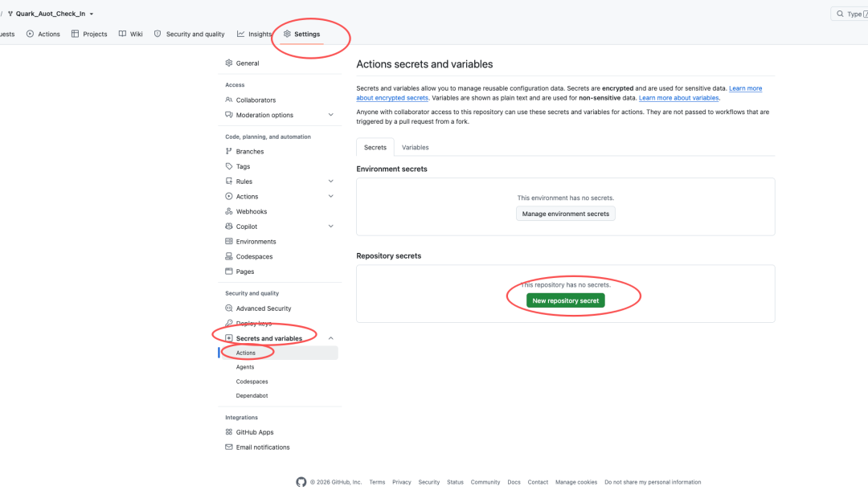Click Terms link in footer
Viewport: 868px width, 490px height.
click(377, 482)
